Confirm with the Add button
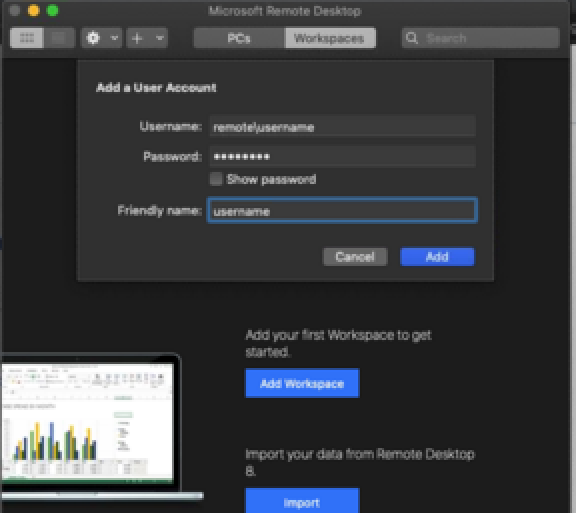576x513 pixels. [437, 256]
